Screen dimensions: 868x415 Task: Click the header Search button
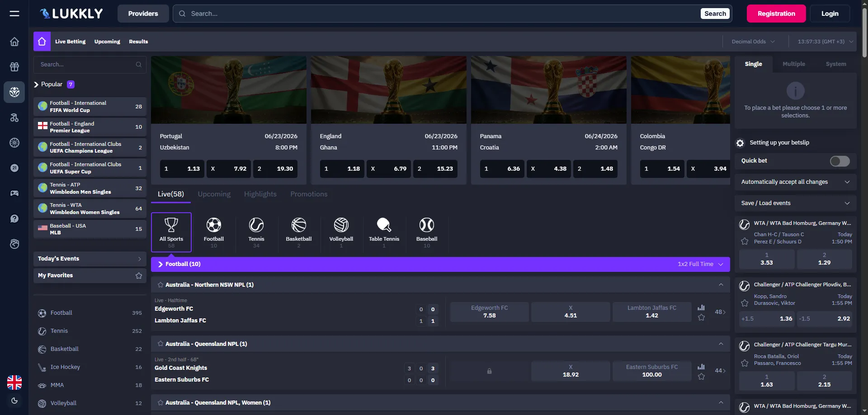[x=715, y=14]
